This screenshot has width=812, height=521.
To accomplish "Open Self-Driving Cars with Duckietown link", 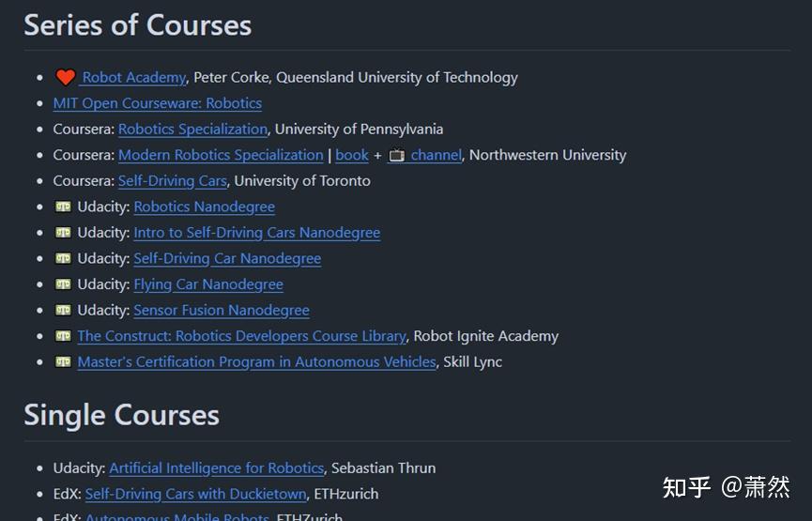I will (x=195, y=494).
